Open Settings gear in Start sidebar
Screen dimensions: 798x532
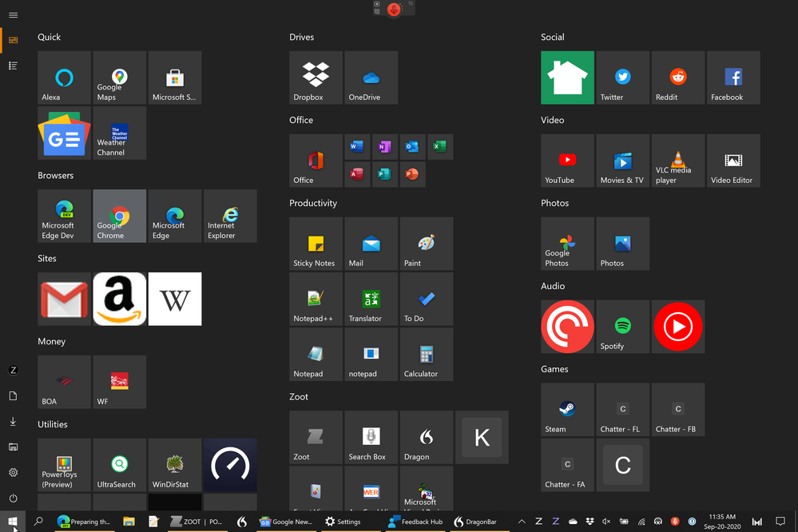click(x=14, y=472)
